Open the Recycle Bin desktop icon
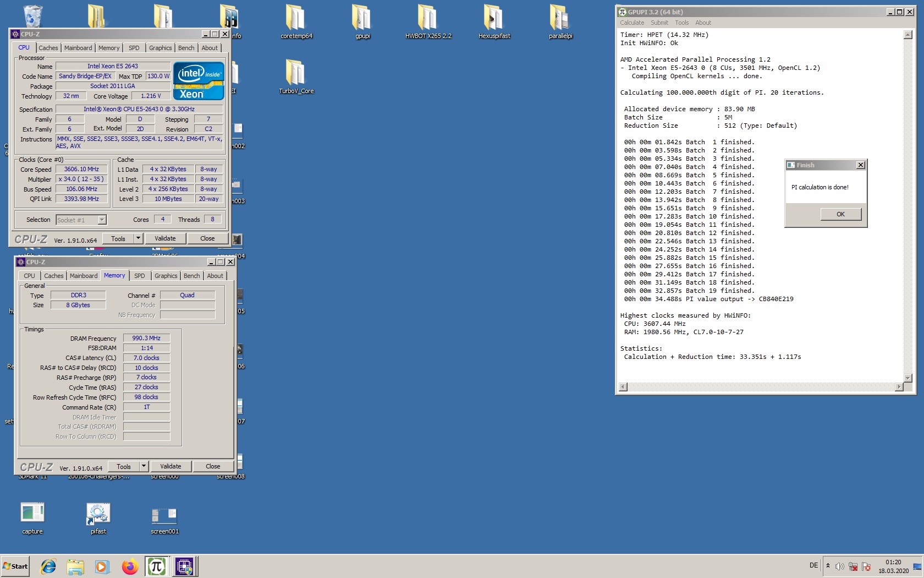924x578 pixels. [x=32, y=15]
